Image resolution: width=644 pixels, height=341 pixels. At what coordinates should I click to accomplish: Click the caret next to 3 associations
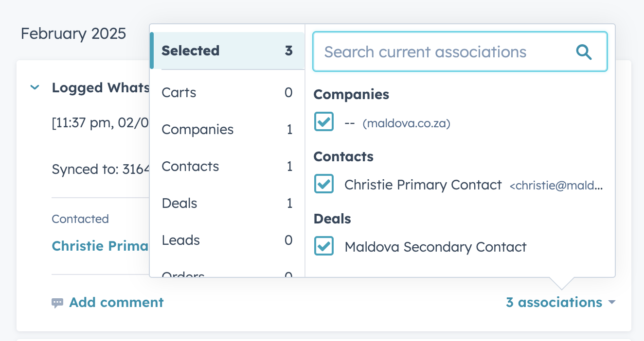point(611,303)
